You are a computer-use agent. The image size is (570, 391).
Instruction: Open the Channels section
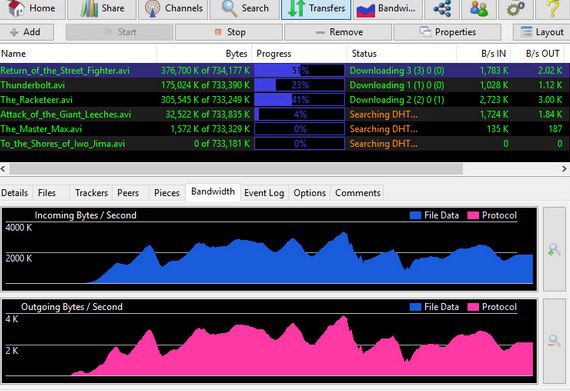tap(173, 9)
